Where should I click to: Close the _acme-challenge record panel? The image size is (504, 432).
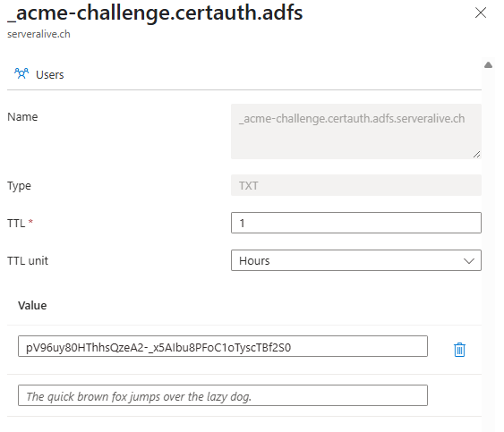click(480, 13)
